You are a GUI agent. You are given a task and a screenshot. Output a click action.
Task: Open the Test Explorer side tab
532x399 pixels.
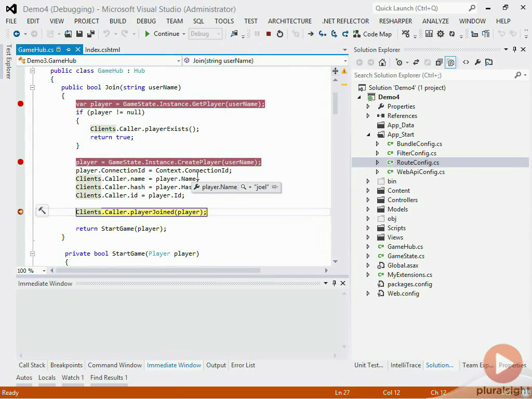(8, 61)
